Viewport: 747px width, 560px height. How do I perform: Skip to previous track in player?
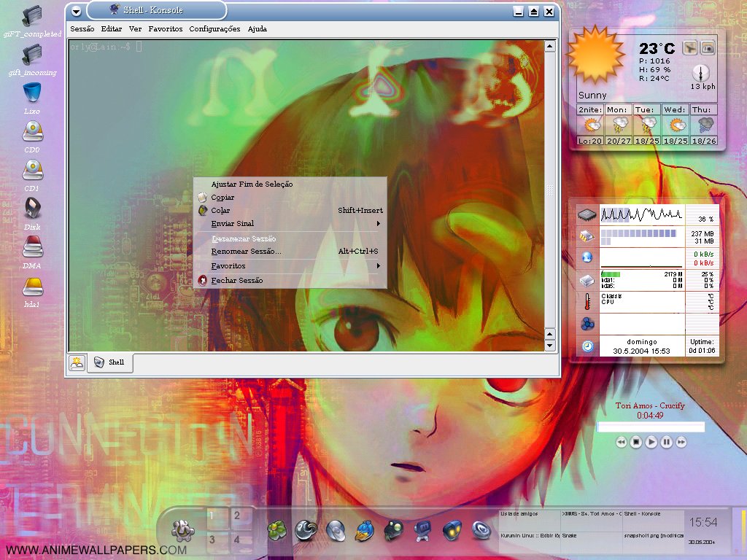(x=622, y=443)
